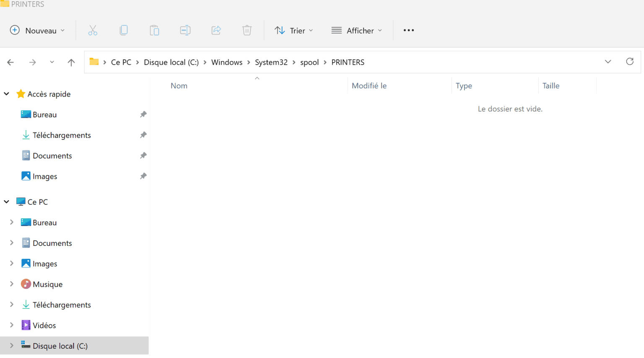Open chevron after System32 breadcrumb
The height and width of the screenshot is (358, 644).
[x=294, y=62]
